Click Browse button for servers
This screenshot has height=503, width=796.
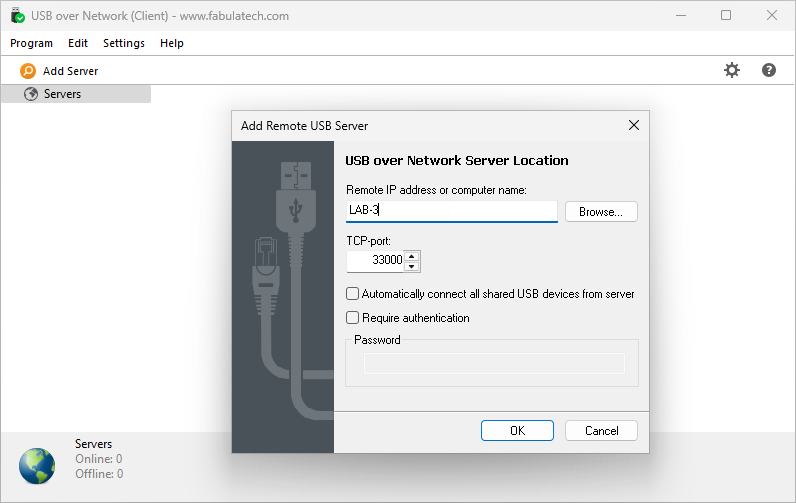[601, 212]
